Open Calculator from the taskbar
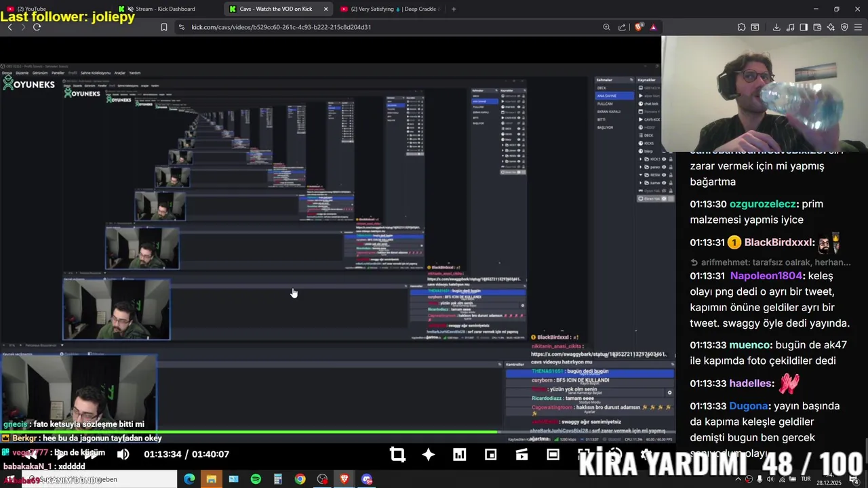This screenshot has height=488, width=868. 278,479
